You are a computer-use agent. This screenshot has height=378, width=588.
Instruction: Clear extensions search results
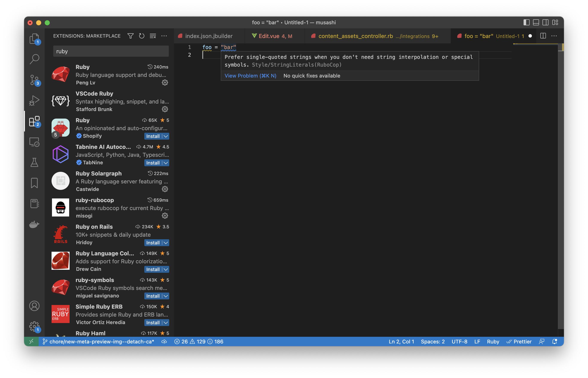click(x=153, y=36)
